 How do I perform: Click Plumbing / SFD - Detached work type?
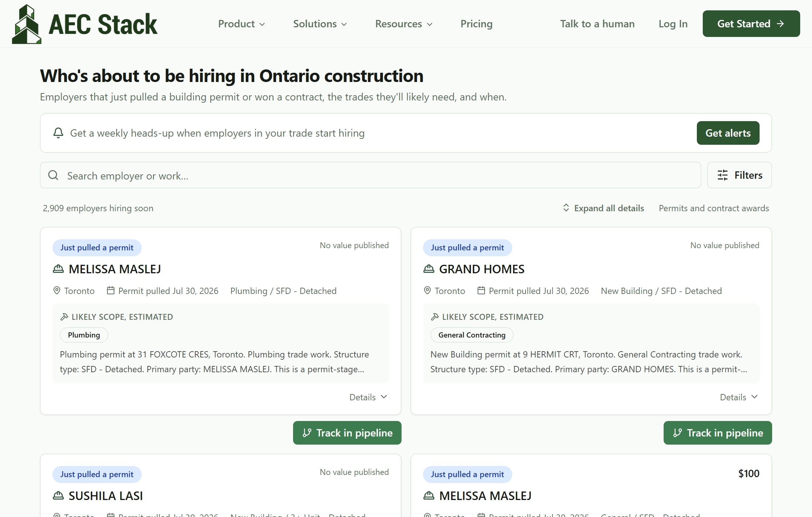[x=283, y=291]
